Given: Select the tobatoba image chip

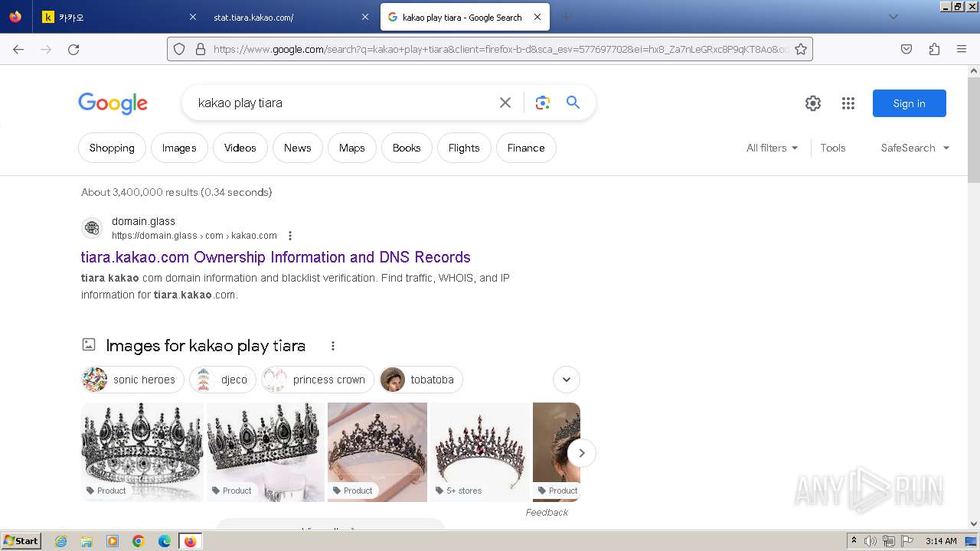Looking at the screenshot, I should click(x=421, y=380).
